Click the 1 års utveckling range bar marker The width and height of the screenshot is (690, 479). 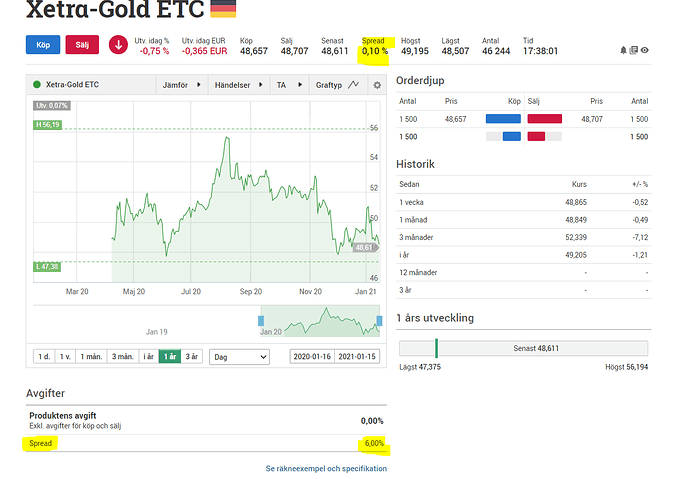point(436,348)
